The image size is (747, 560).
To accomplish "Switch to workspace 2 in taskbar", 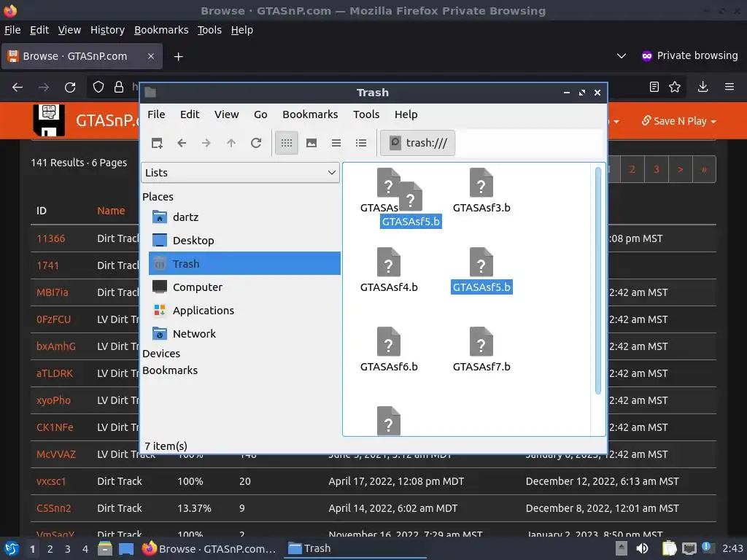I will click(x=50, y=549).
